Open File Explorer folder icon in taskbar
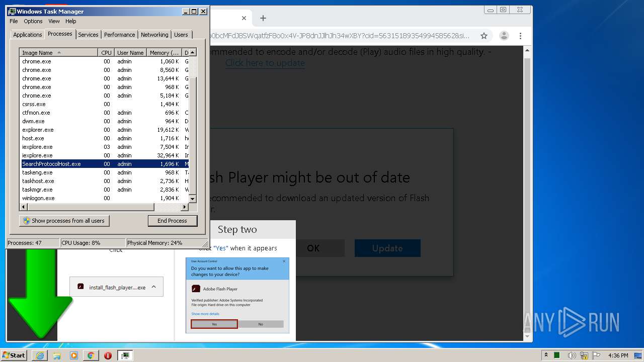Image resolution: width=644 pixels, height=362 pixels. [57, 355]
